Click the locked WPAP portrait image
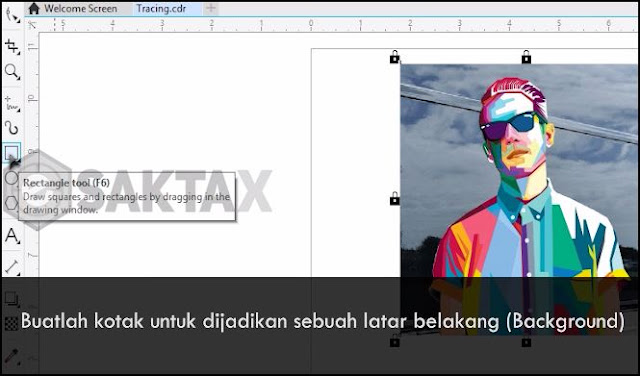 519,200
